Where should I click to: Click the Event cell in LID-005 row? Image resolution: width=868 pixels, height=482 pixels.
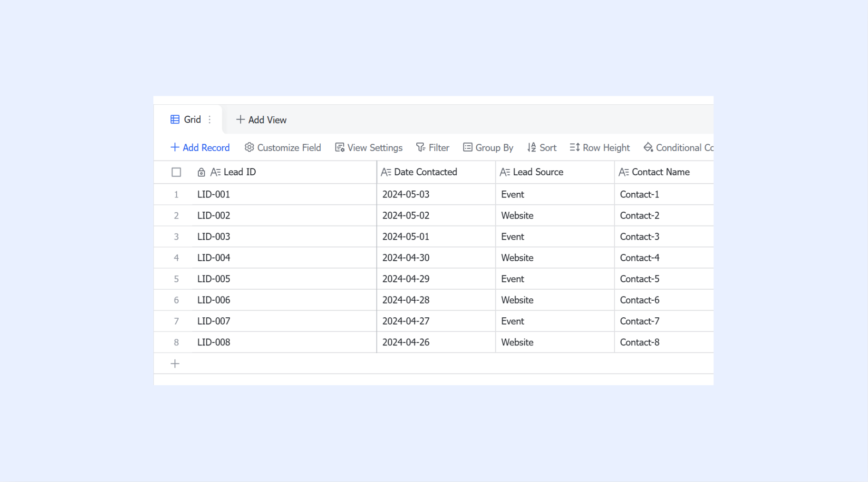pos(555,279)
